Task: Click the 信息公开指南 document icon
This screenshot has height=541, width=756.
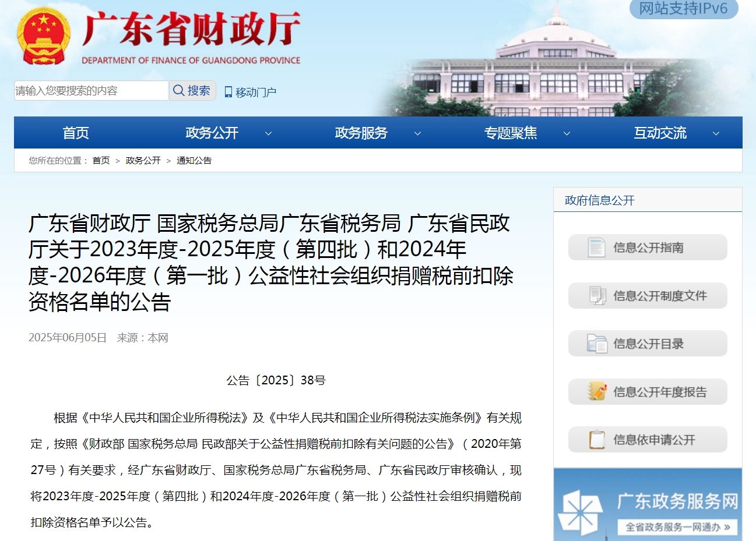Action: pos(596,247)
